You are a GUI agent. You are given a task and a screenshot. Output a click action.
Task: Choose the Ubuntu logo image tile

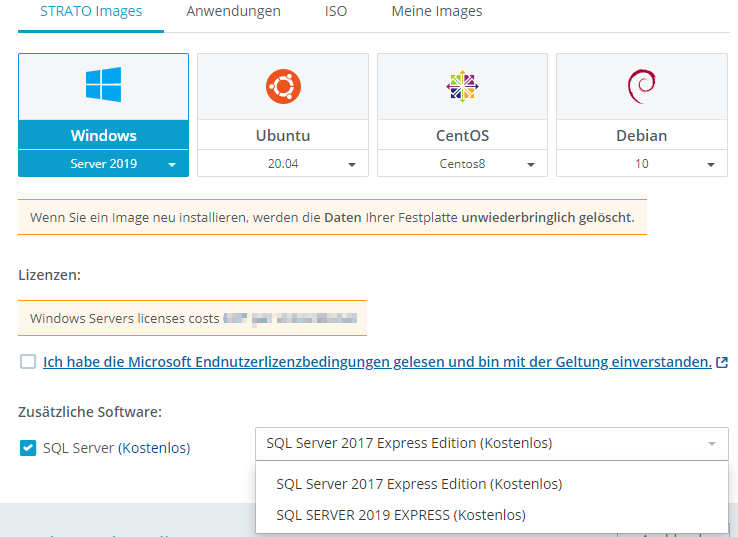(283, 87)
